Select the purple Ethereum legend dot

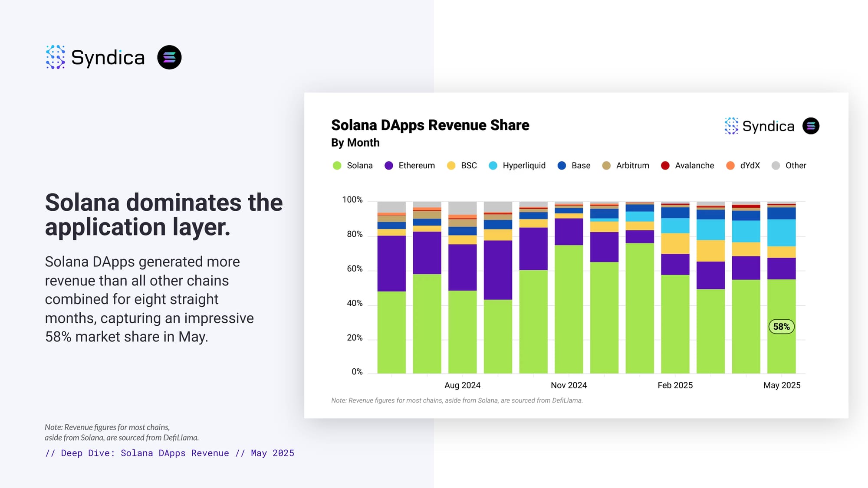coord(389,165)
